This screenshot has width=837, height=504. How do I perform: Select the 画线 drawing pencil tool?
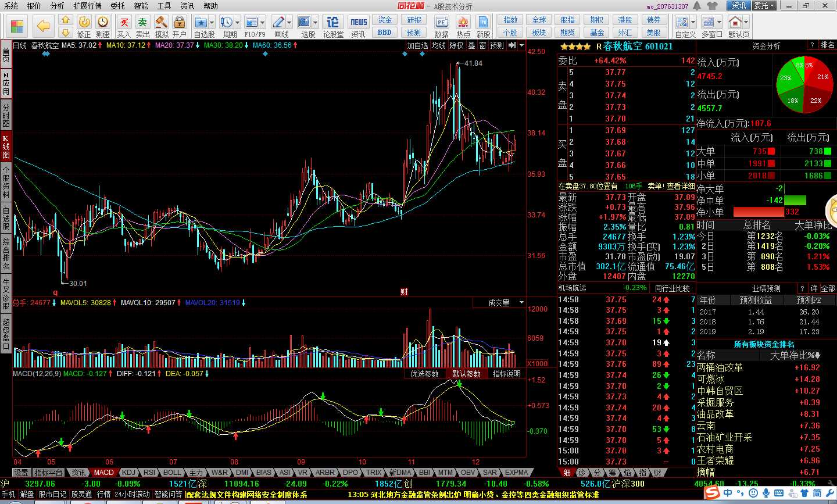(278, 23)
